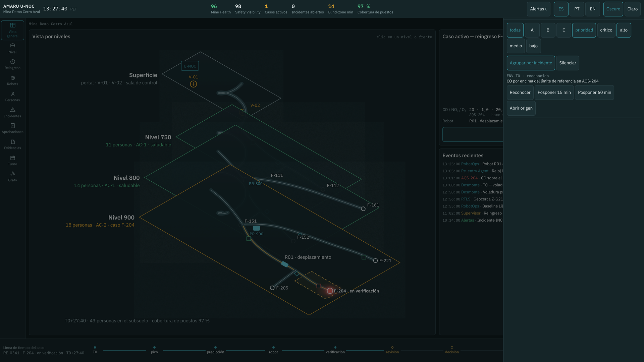
Task: Toggle zone A filter
Action: (532, 30)
